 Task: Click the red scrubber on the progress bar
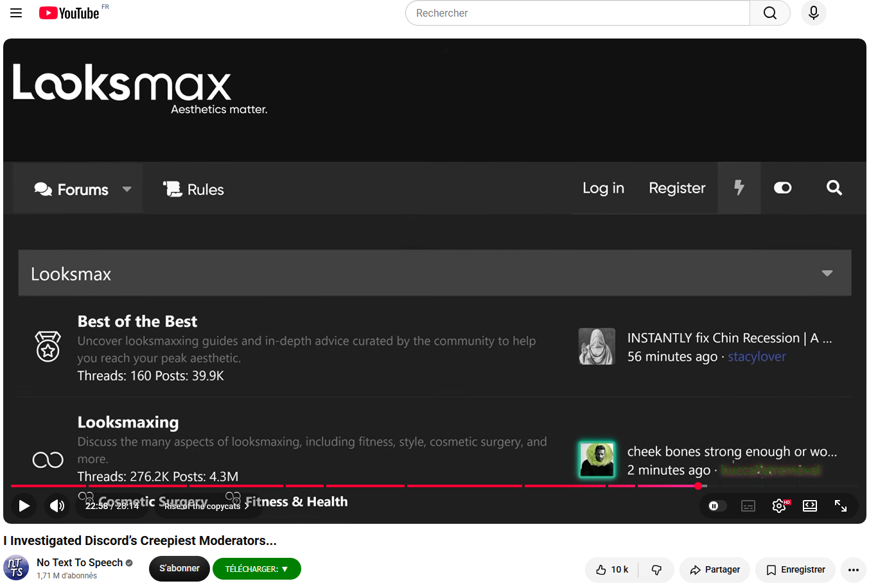point(698,486)
